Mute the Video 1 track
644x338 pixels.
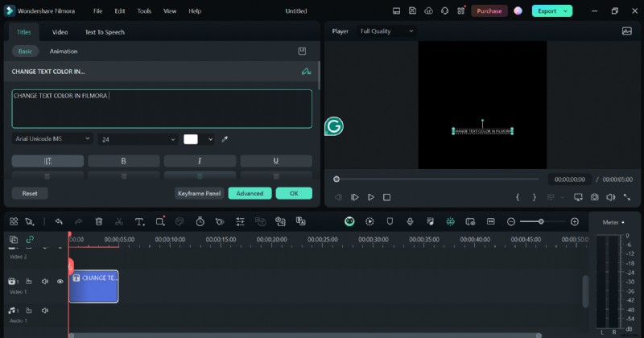pos(45,282)
